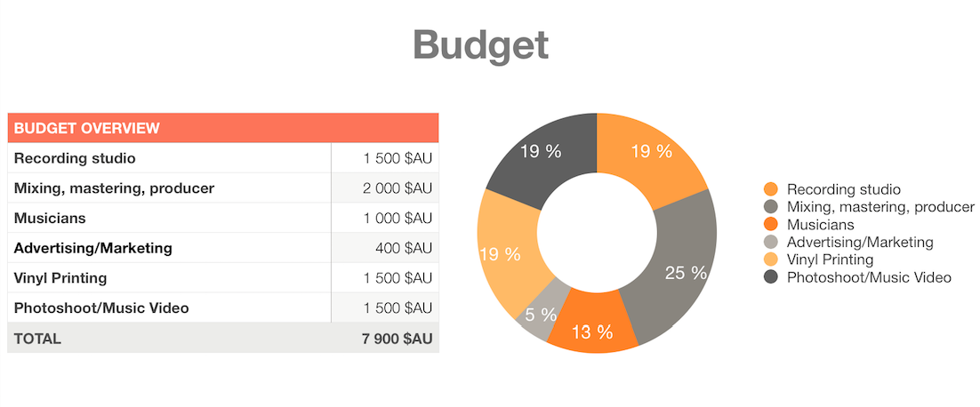This screenshot has width=980, height=407.
Task: Select the 5 % Advertising chart slice
Action: click(538, 315)
